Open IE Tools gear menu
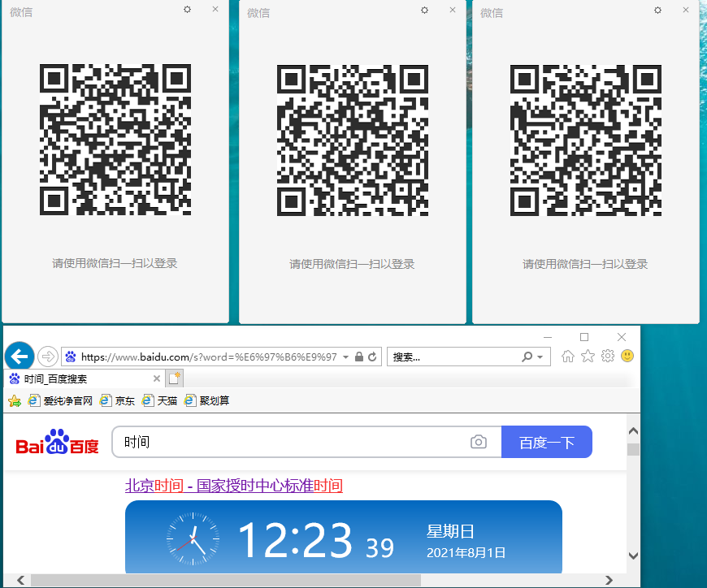 coord(608,356)
